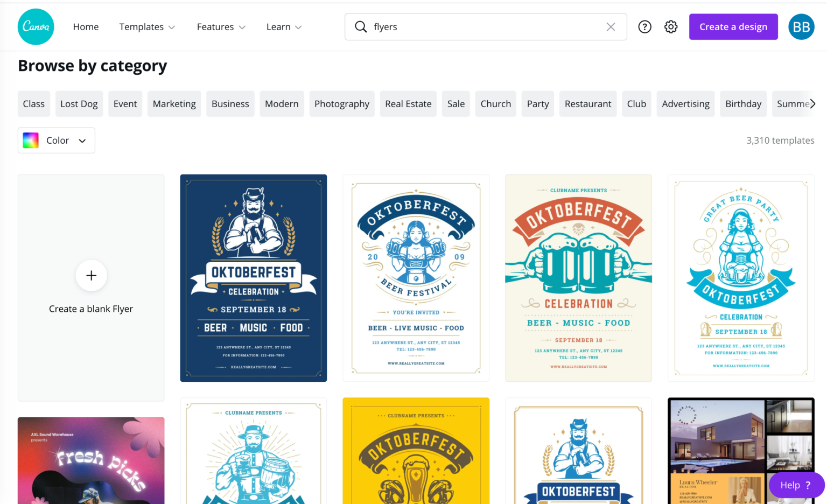Open the Color filter dropdown
This screenshot has height=504, width=827.
[57, 141]
